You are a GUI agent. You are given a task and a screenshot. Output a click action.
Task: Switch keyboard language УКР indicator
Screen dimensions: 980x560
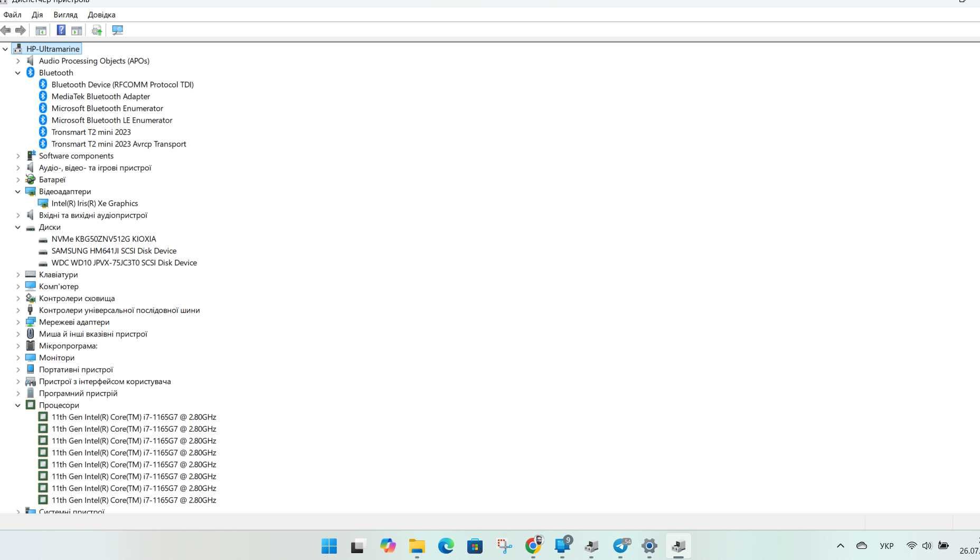(887, 546)
